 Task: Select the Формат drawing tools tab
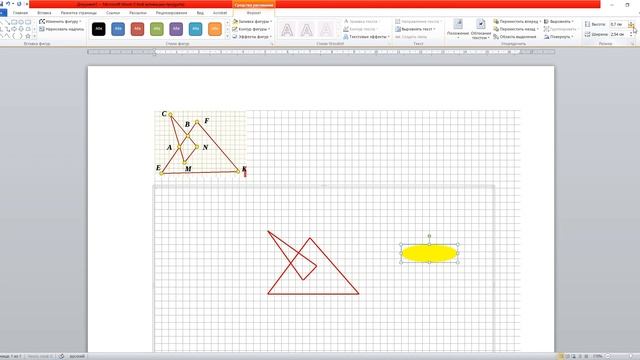[x=253, y=13]
